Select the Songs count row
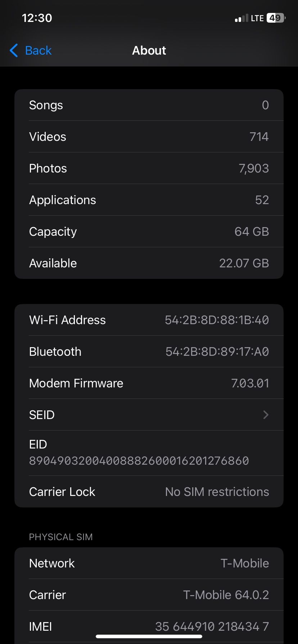Image resolution: width=298 pixels, height=644 pixels. tap(149, 105)
